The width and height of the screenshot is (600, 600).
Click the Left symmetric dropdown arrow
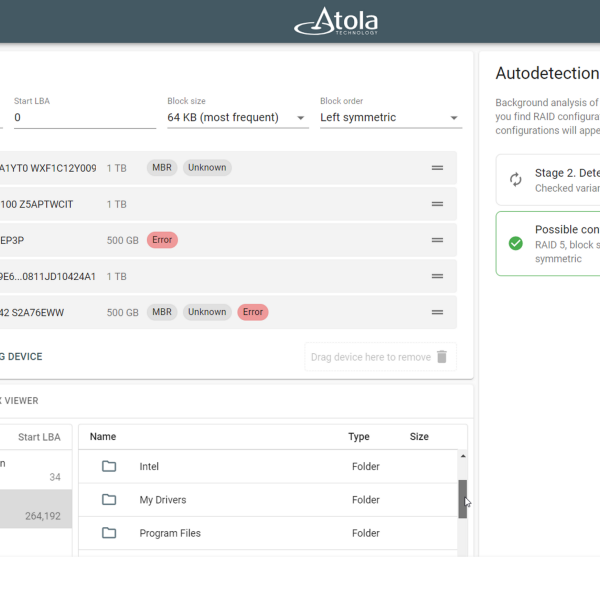(454, 118)
